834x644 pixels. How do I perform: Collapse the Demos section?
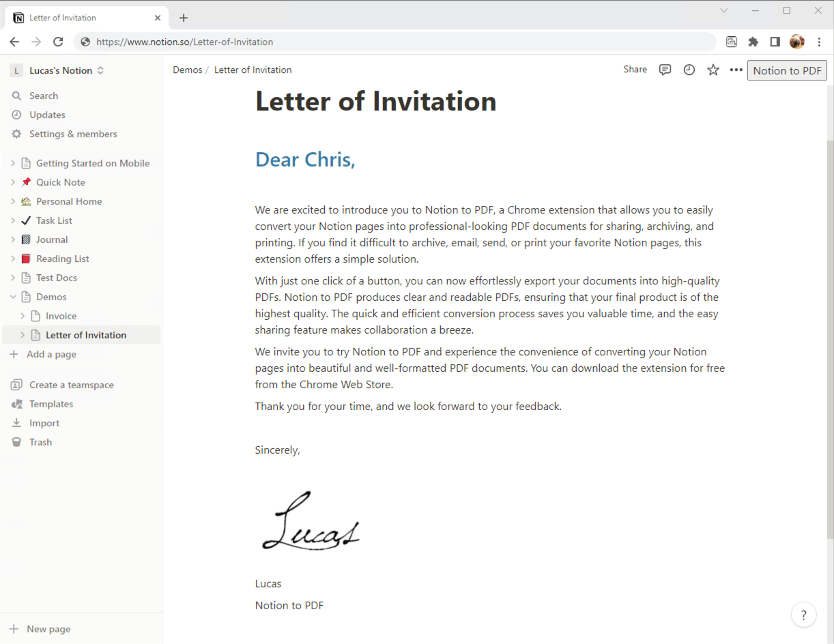coord(14,296)
